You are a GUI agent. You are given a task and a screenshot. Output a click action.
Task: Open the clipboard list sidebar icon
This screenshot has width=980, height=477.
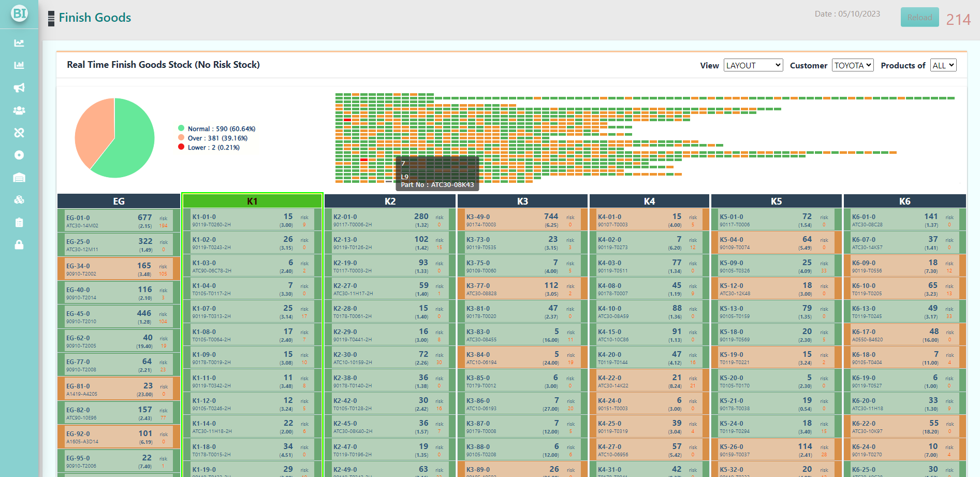(19, 223)
